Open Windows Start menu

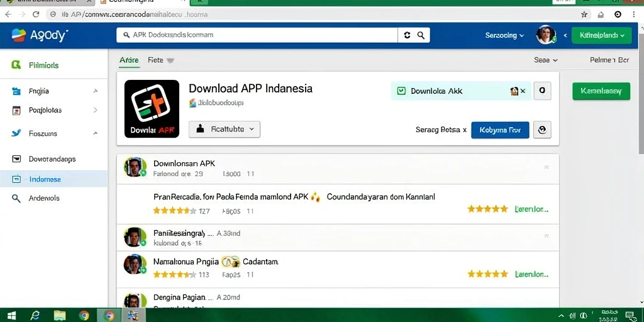tap(11, 316)
